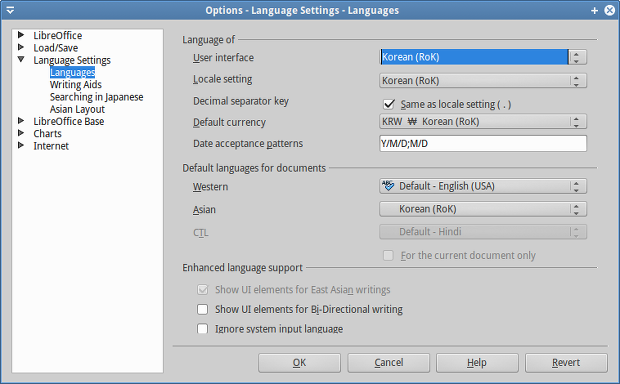Screen dimensions: 620x384
Task: Open the Locale setting dropdown
Action: (483, 81)
